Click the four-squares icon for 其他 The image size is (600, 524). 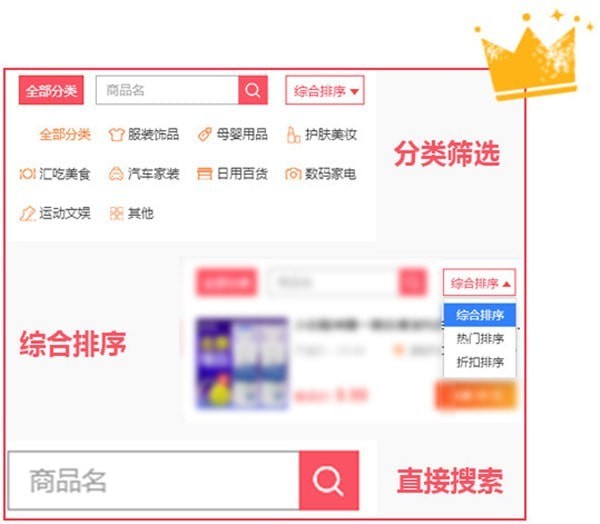(116, 214)
